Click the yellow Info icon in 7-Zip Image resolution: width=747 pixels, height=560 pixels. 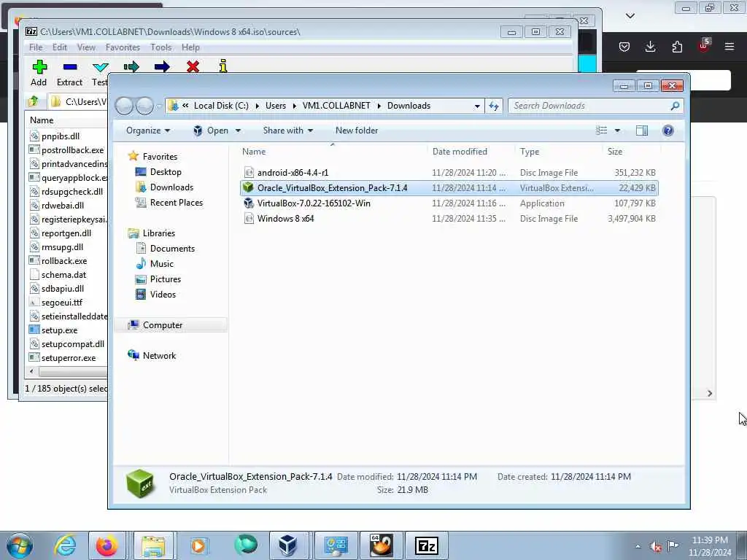pyautogui.click(x=223, y=66)
